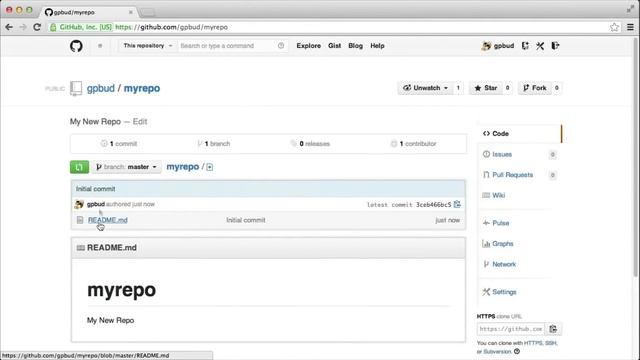The height and width of the screenshot is (360, 640).
Task: Click the repository book icon
Action: coord(76,88)
